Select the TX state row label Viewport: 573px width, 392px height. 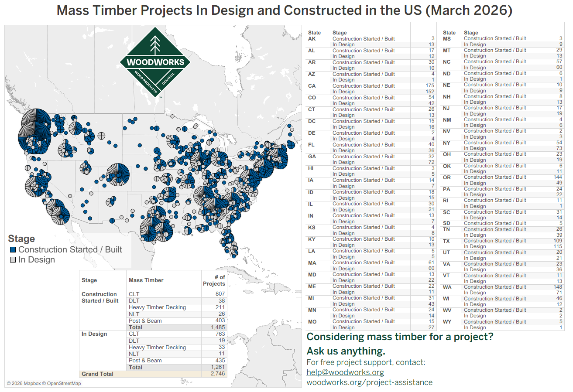(446, 241)
